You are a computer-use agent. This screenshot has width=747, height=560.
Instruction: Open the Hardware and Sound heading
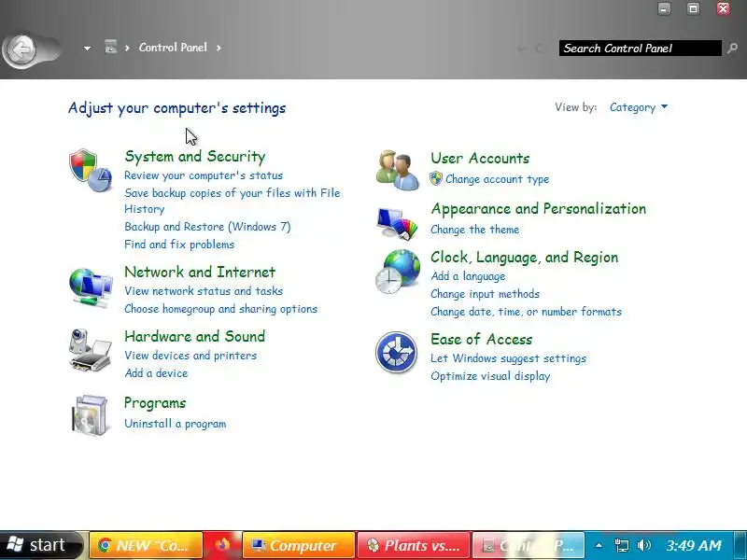pos(194,336)
